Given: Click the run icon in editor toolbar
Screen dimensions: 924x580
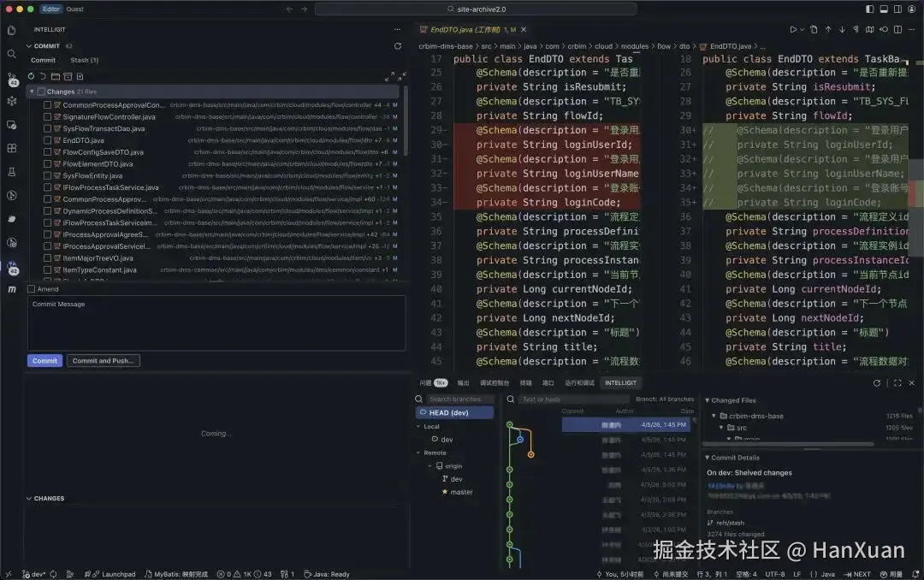Looking at the screenshot, I should point(793,29).
